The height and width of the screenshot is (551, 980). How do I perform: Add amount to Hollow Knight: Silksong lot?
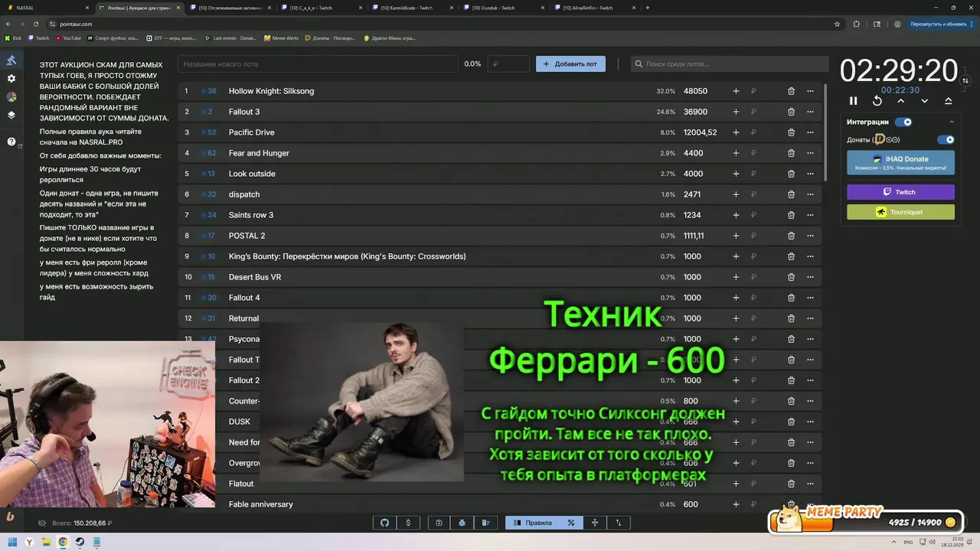pyautogui.click(x=736, y=91)
